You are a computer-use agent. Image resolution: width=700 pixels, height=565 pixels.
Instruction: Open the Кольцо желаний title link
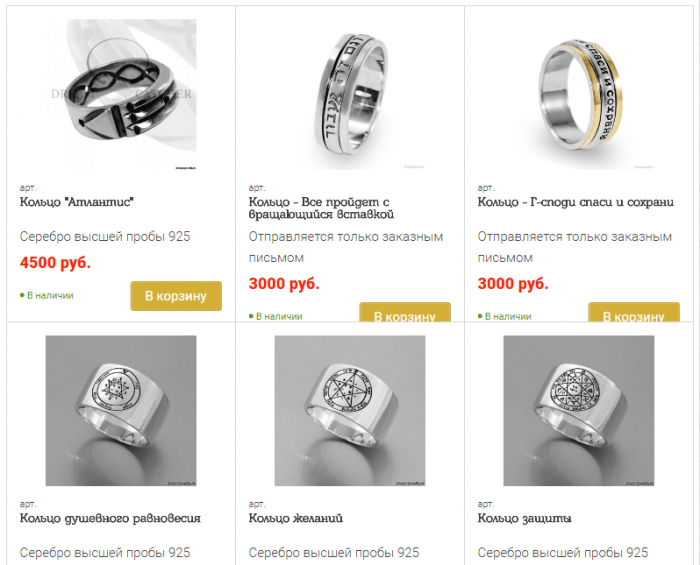click(x=296, y=519)
